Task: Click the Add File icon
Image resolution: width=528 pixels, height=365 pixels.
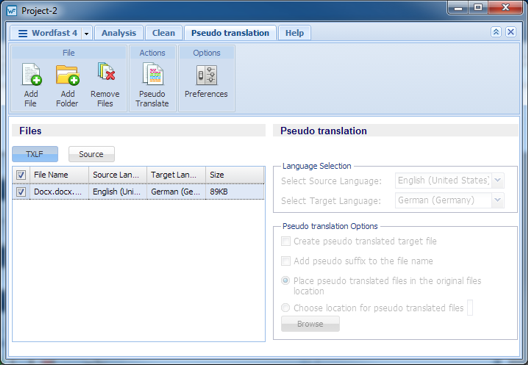Action: [31, 74]
